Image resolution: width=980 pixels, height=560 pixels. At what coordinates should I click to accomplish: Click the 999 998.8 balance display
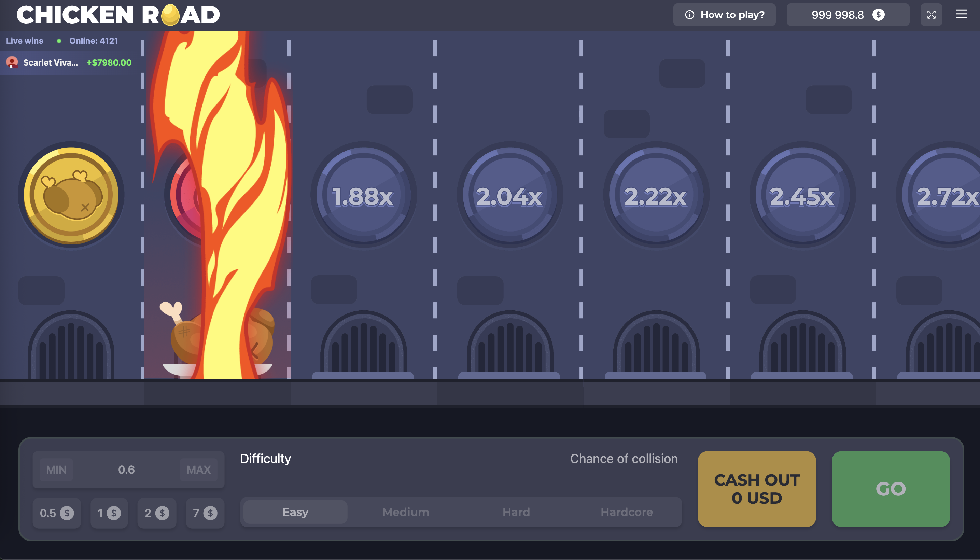click(x=848, y=15)
